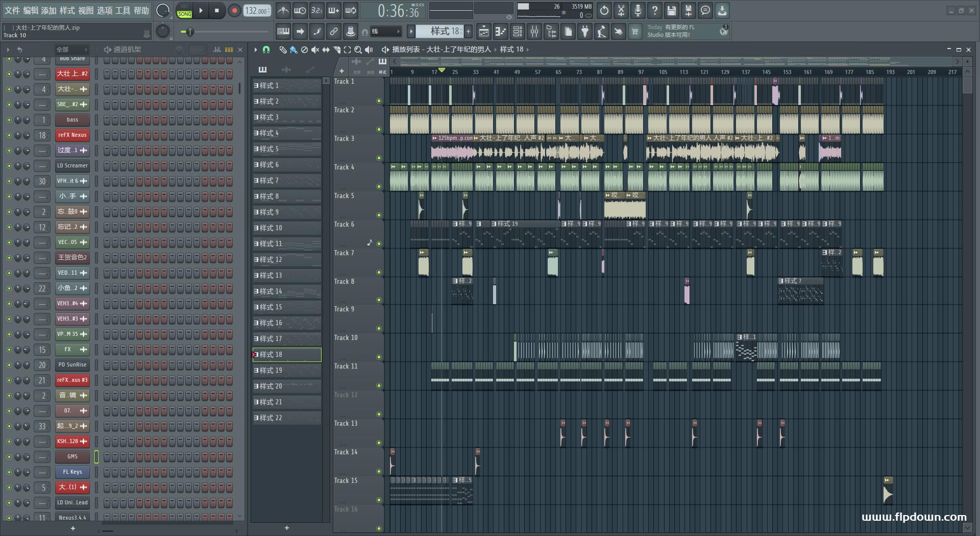Open the 视图 menu

86,11
